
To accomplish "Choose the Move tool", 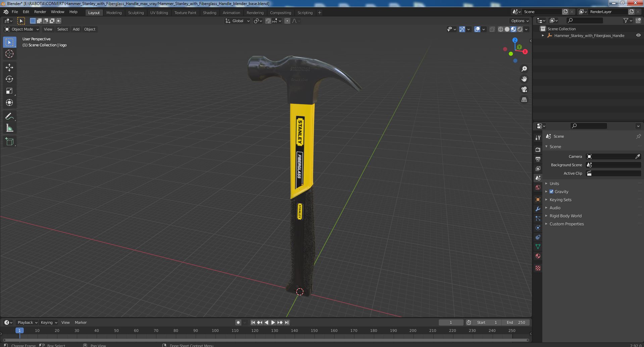I will point(9,68).
